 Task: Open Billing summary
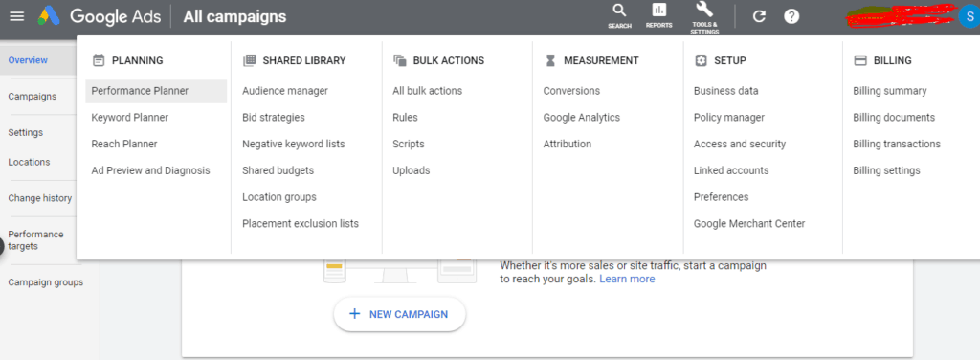889,91
